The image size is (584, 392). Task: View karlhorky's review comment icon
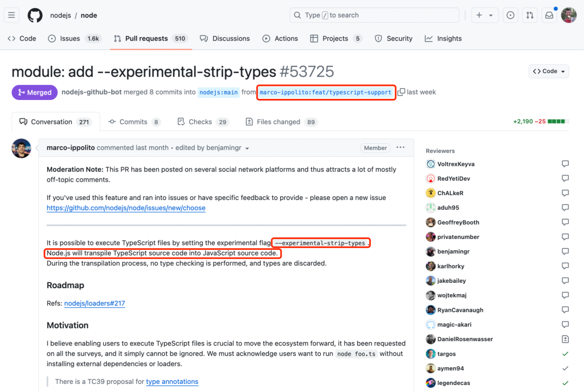click(x=565, y=266)
